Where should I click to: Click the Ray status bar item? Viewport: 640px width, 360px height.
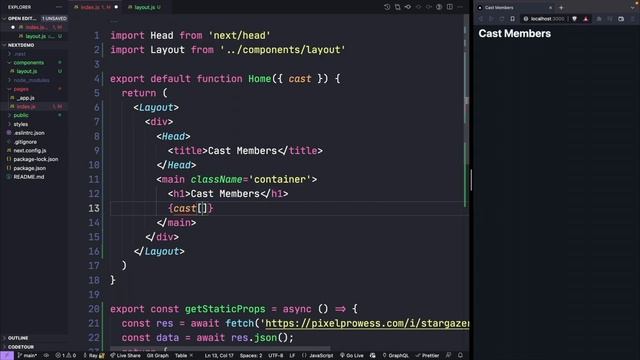point(94,356)
